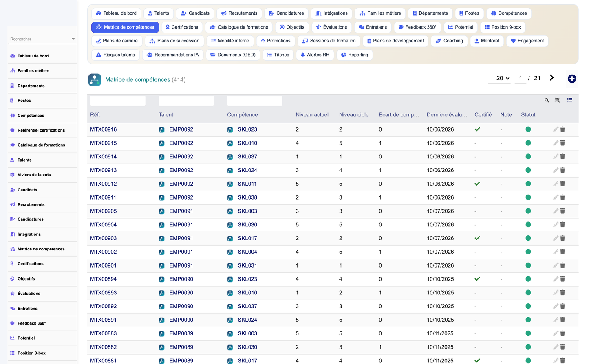Screen dimensions: 589x364
Task: Click the certified checkmark in row MTX00894
Action: [477, 279]
